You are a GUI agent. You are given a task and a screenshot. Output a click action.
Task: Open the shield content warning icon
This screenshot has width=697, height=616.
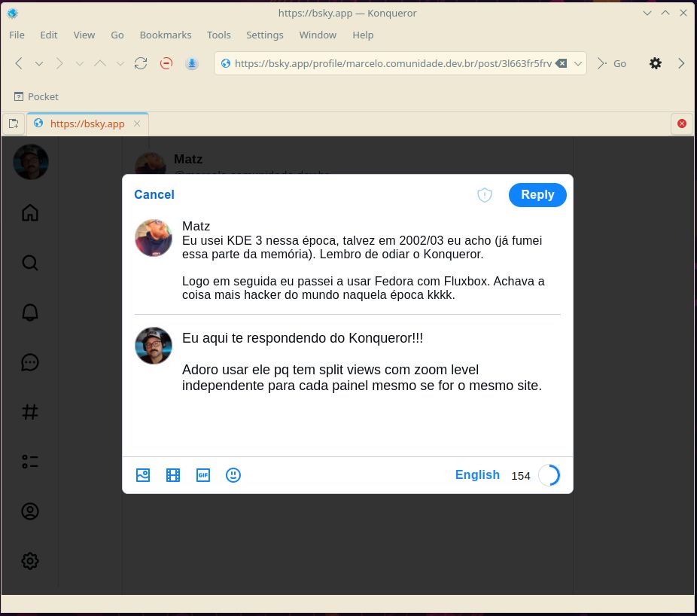[485, 195]
